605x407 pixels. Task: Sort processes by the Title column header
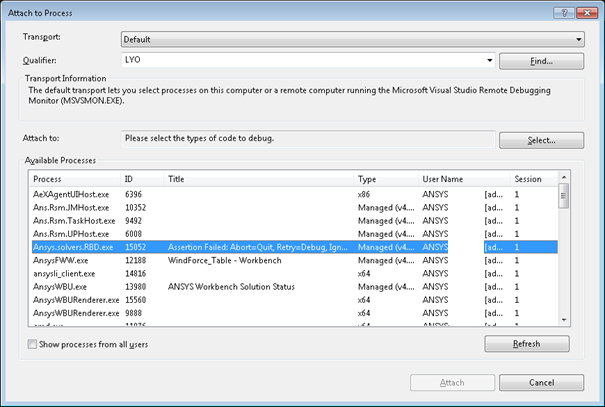(259, 179)
